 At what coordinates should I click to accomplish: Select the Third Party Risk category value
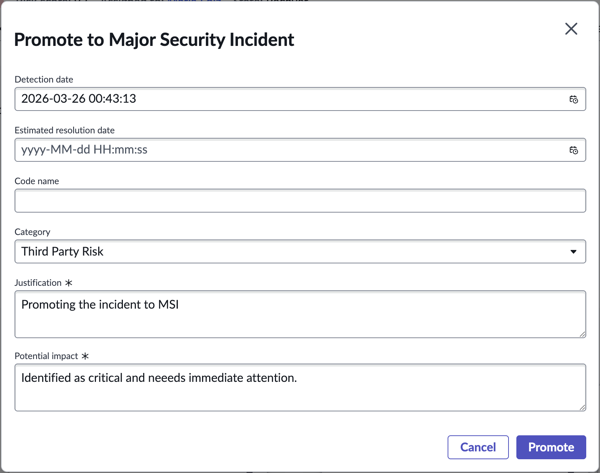tap(62, 251)
